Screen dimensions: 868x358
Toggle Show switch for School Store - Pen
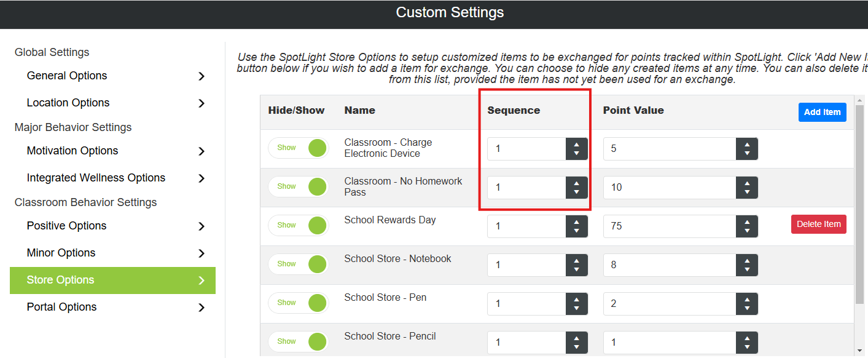[299, 303]
